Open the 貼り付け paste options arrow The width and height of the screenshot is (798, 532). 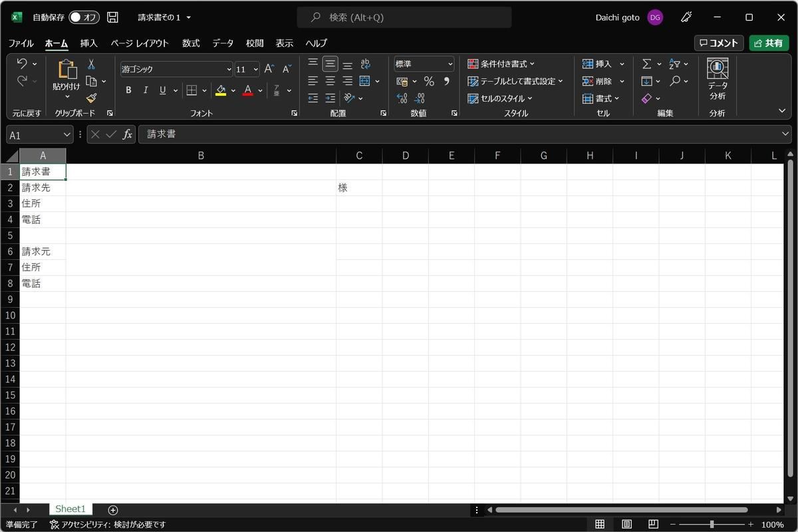pyautogui.click(x=66, y=96)
